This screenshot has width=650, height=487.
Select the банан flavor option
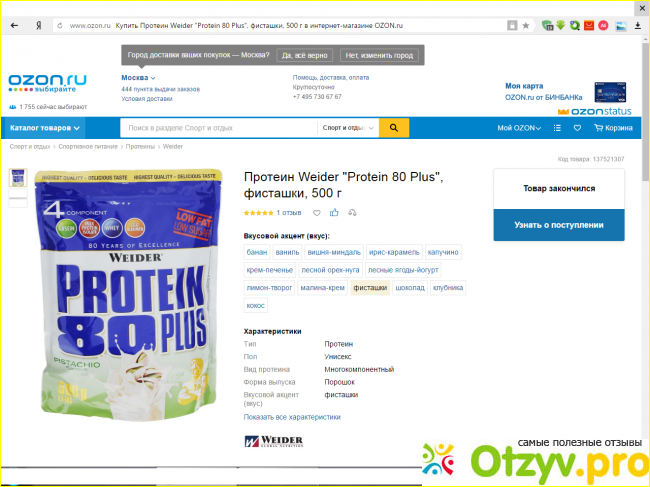[x=257, y=252]
